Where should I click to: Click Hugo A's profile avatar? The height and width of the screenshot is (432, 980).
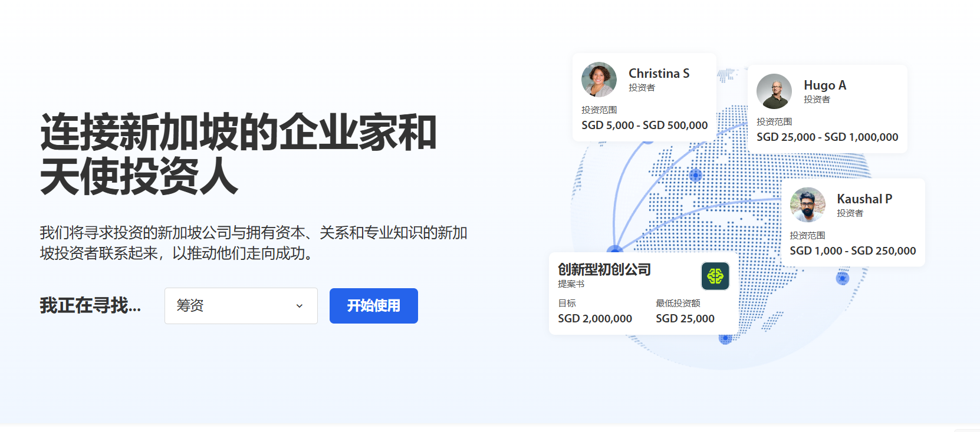click(x=774, y=91)
